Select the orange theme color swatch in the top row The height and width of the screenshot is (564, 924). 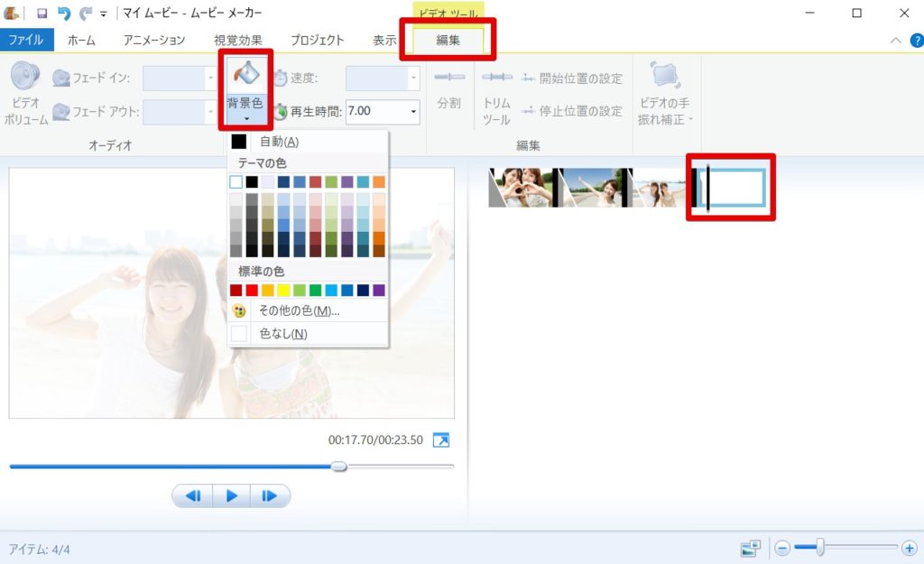click(379, 181)
